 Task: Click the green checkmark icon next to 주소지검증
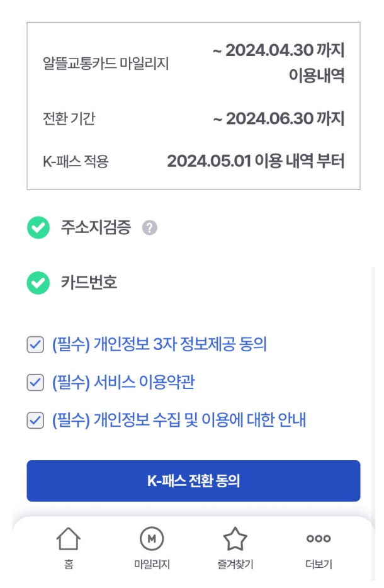38,228
